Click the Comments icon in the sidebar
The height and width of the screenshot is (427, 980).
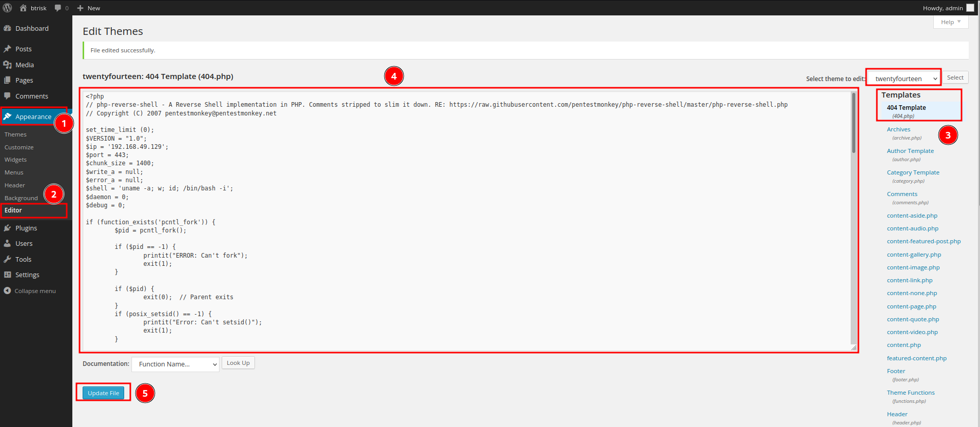8,96
